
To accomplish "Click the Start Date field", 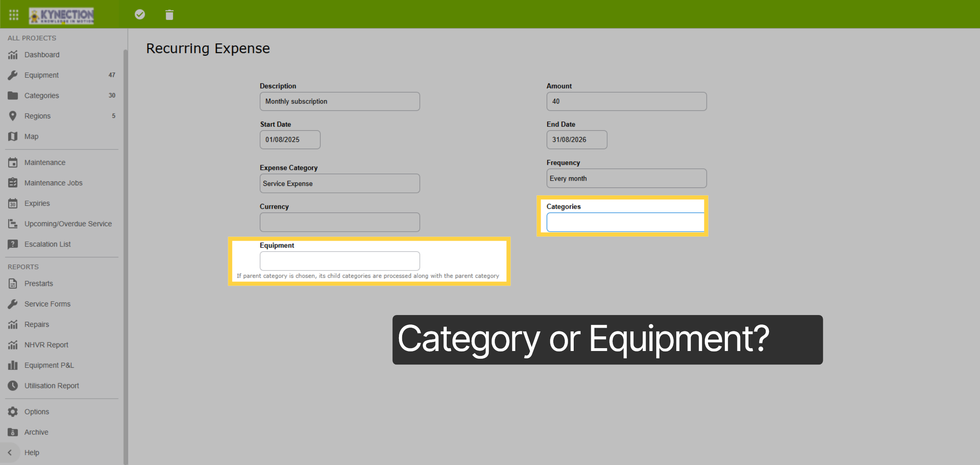I will (290, 140).
